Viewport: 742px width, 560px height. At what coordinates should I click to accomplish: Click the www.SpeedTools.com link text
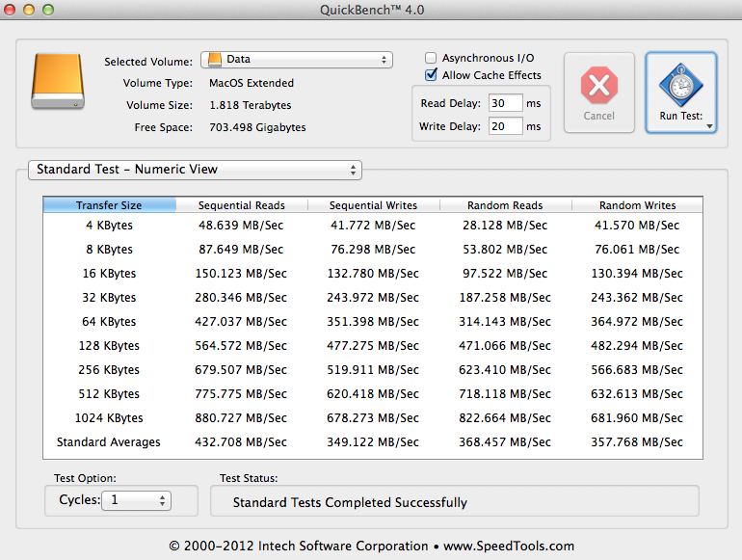(x=509, y=546)
